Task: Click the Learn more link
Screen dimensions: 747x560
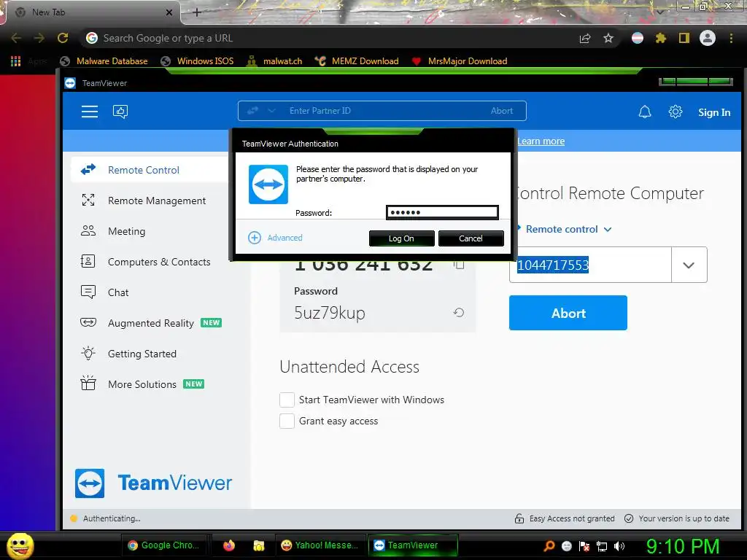Action: point(541,141)
